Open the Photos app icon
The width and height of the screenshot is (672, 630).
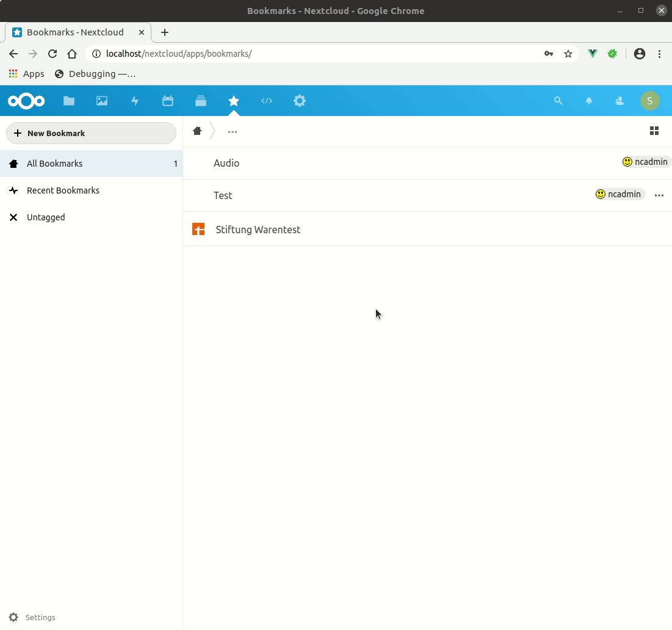pyautogui.click(x=102, y=101)
